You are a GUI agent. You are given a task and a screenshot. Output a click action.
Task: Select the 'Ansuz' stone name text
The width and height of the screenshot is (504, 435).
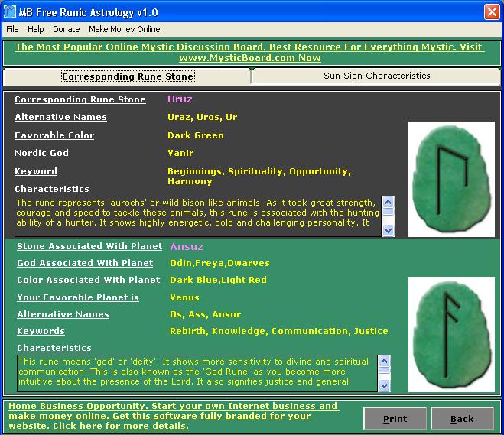187,246
